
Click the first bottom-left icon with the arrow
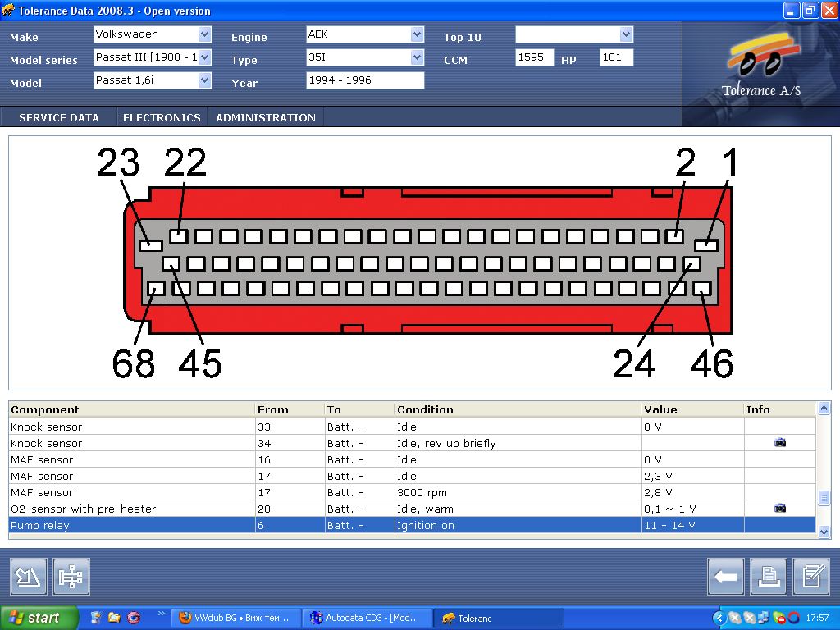(x=29, y=577)
